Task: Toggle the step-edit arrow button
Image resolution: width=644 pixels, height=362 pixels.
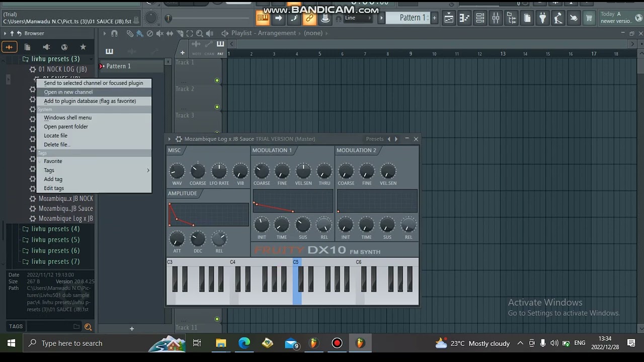Action: coord(278,19)
